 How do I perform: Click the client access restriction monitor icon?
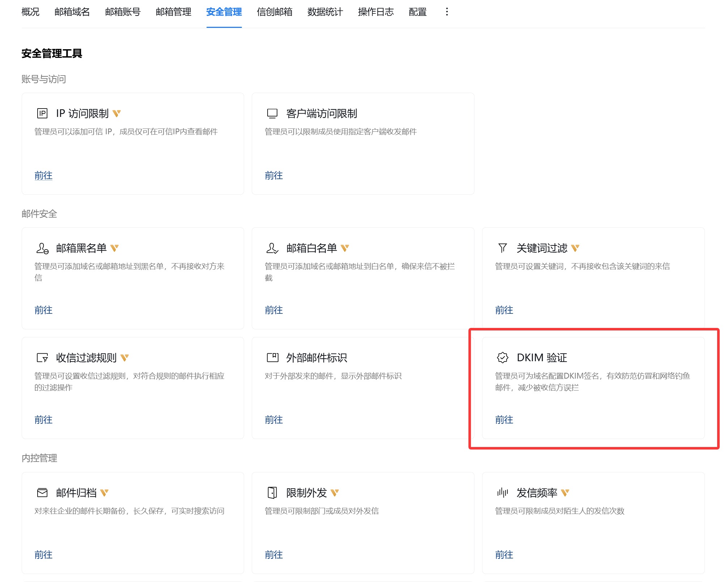(272, 114)
